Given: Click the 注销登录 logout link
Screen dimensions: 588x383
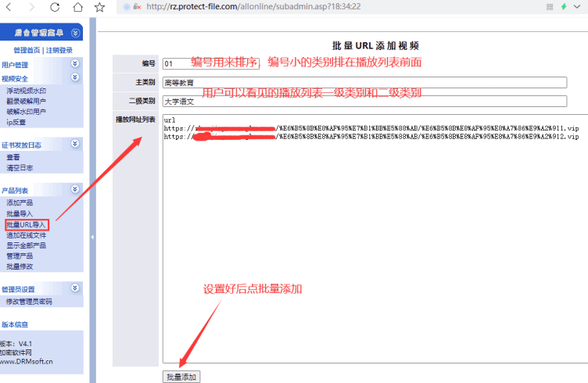Looking at the screenshot, I should click(62, 50).
